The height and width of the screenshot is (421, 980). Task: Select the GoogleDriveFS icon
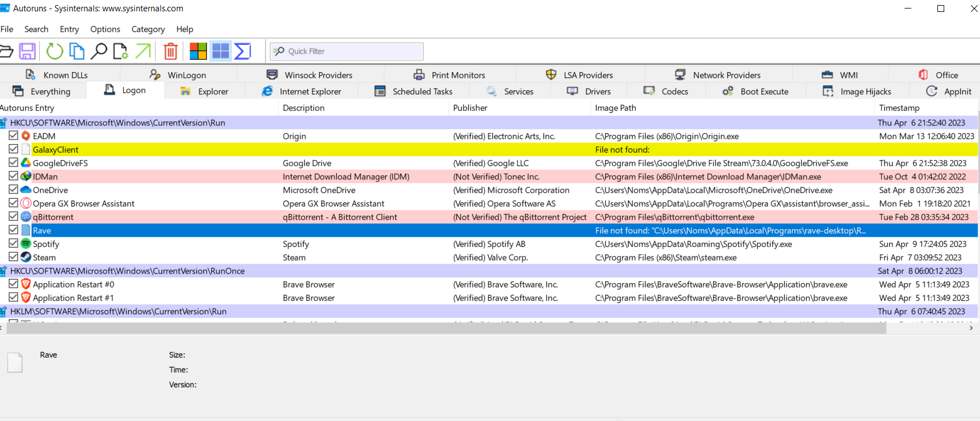point(26,163)
